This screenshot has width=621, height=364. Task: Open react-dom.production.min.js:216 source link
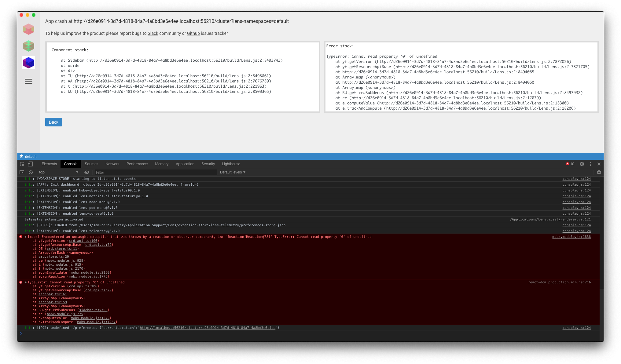(x=559, y=282)
